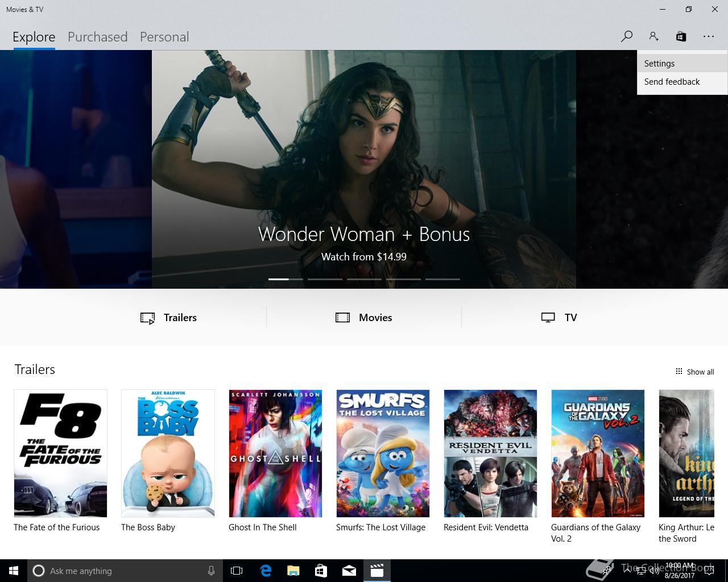
Task: Open the Mail app from the taskbar
Action: pyautogui.click(x=349, y=571)
